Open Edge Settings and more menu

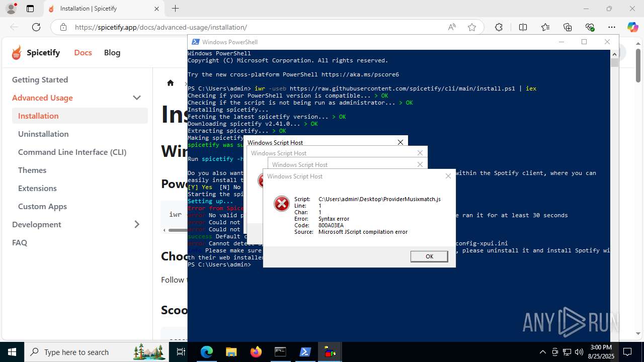click(x=612, y=27)
